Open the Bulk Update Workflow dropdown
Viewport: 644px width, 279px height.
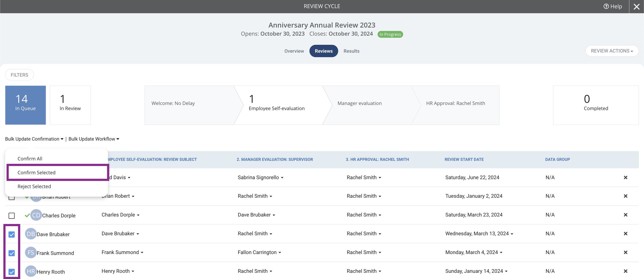click(x=94, y=139)
